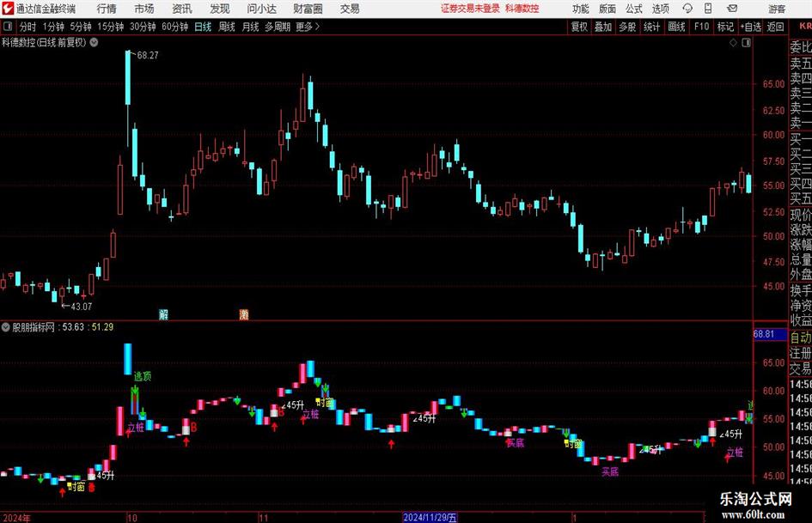This screenshot has height=523, width=812.
Task: Click the 解 marker on chart
Action: coord(163,313)
